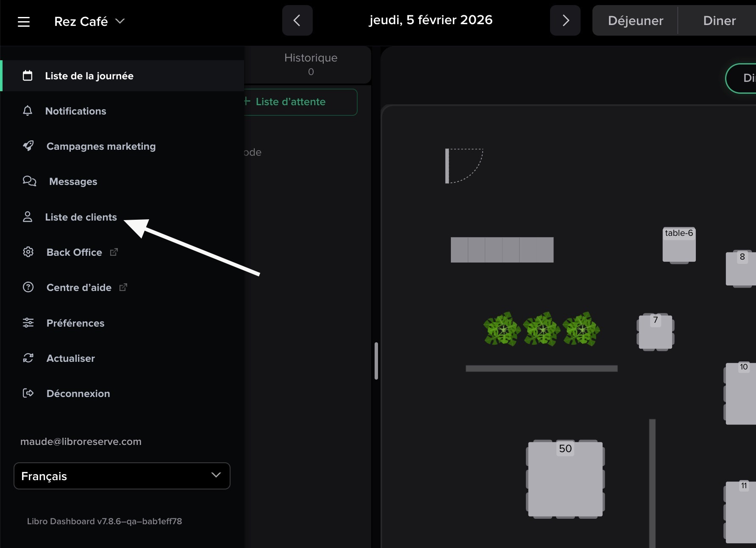Click the question mark Centre d'aide icon

pos(28,287)
